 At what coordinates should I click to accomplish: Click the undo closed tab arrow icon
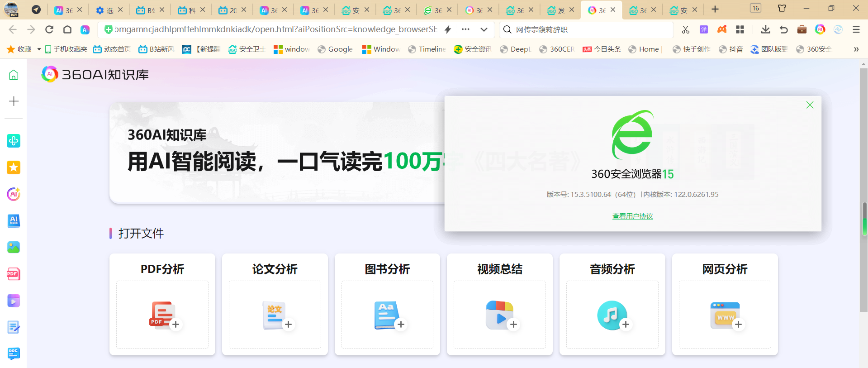(784, 29)
